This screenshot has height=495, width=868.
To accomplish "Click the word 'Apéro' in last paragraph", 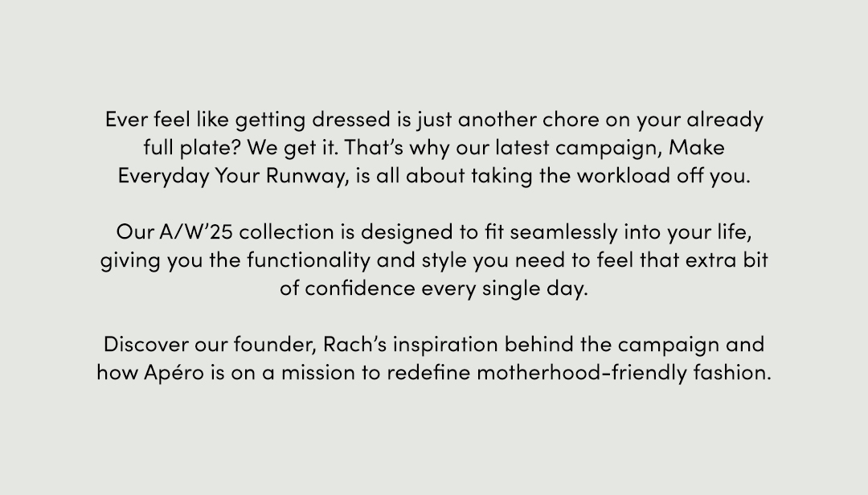I will [x=174, y=373].
